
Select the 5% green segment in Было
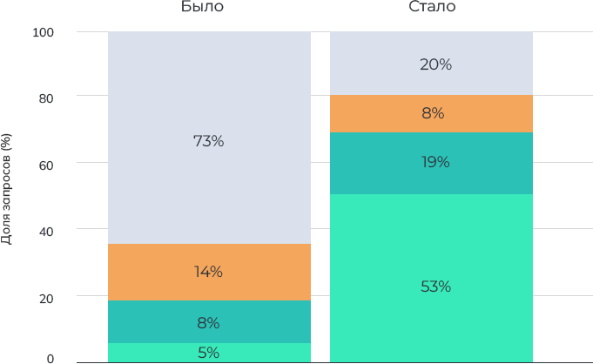coord(209,353)
